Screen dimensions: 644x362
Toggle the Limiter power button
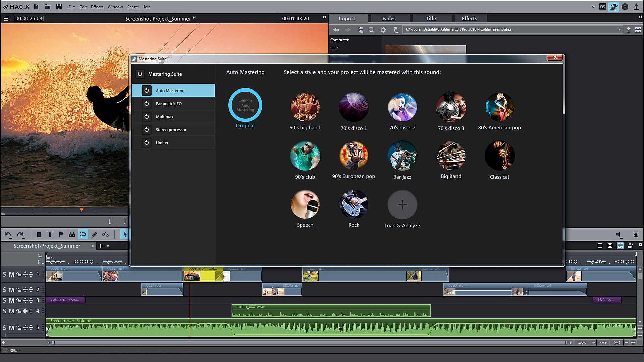(x=146, y=143)
